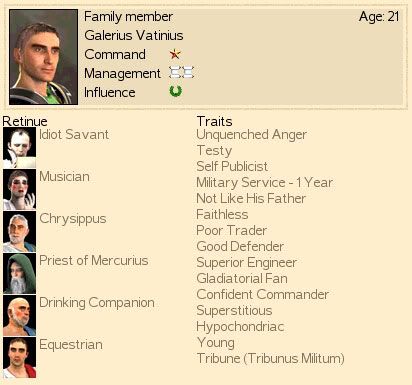The height and width of the screenshot is (385, 412).
Task: Click the Superior Engineer trait
Action: click(x=246, y=263)
